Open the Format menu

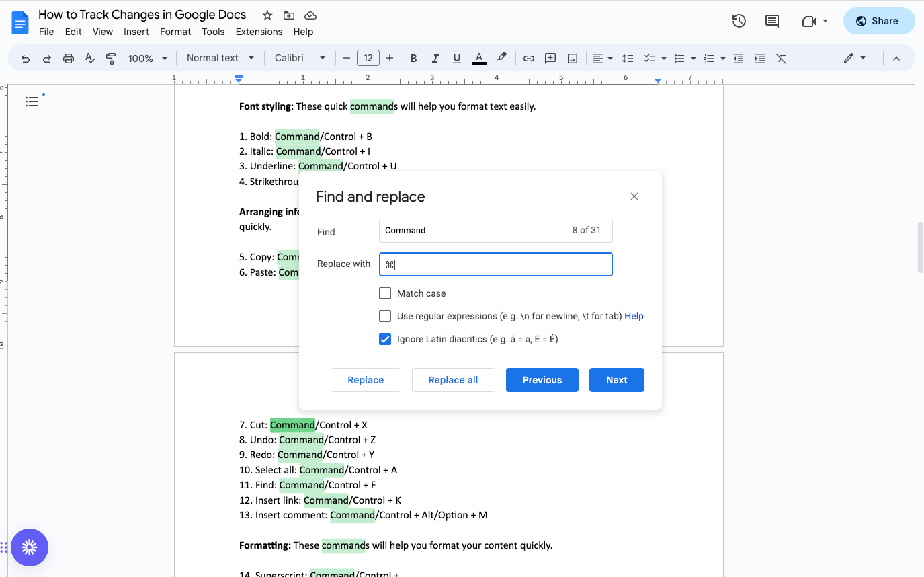pos(175,32)
